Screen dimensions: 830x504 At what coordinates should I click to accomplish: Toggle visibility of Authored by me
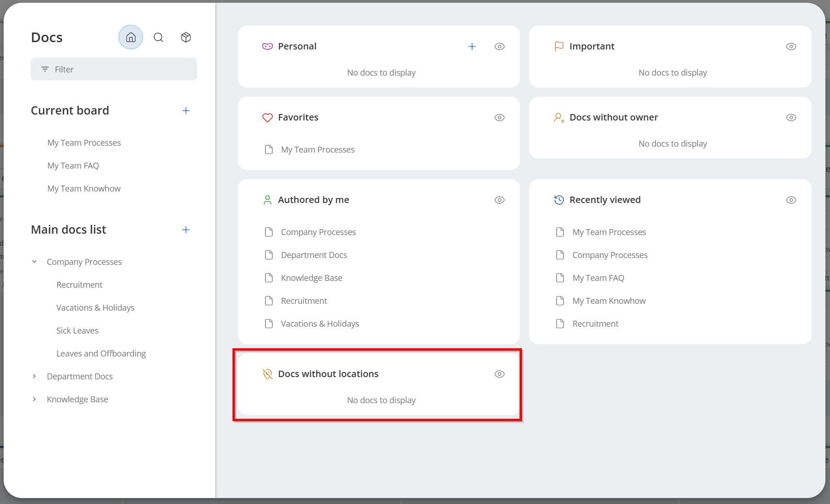pyautogui.click(x=499, y=200)
